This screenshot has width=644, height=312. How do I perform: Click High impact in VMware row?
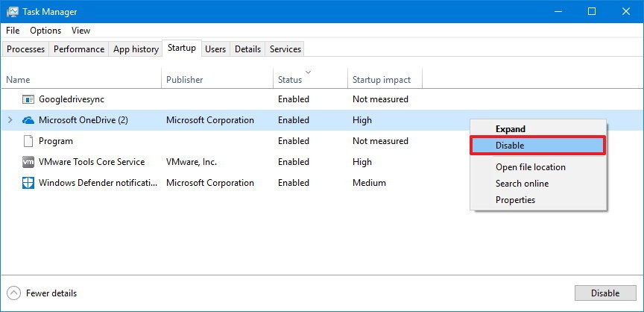pyautogui.click(x=362, y=162)
